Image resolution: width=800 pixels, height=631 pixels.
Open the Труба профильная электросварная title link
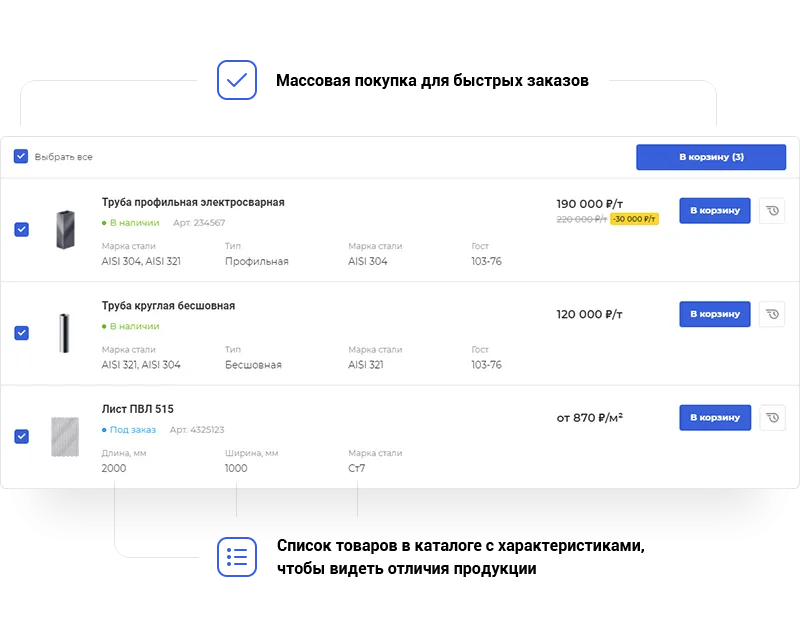(x=193, y=203)
